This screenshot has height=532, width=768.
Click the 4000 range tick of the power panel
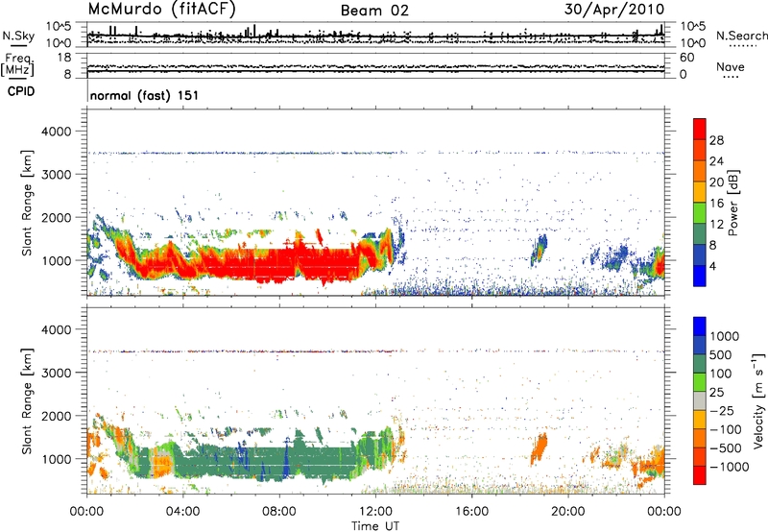pos(57,132)
